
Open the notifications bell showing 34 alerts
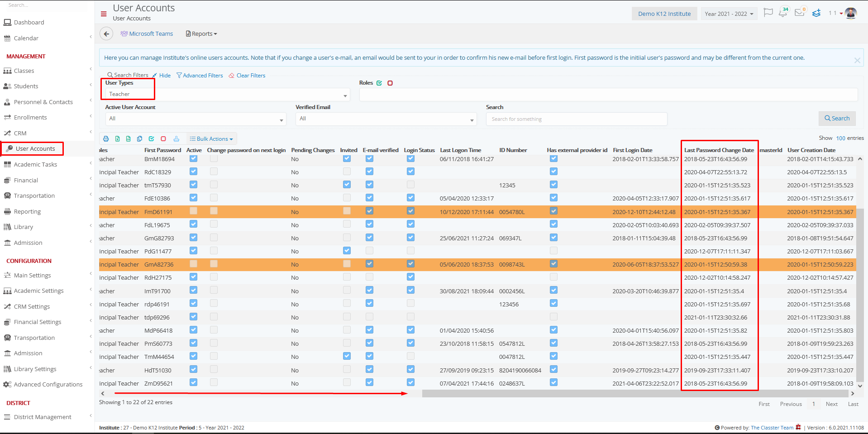(782, 13)
